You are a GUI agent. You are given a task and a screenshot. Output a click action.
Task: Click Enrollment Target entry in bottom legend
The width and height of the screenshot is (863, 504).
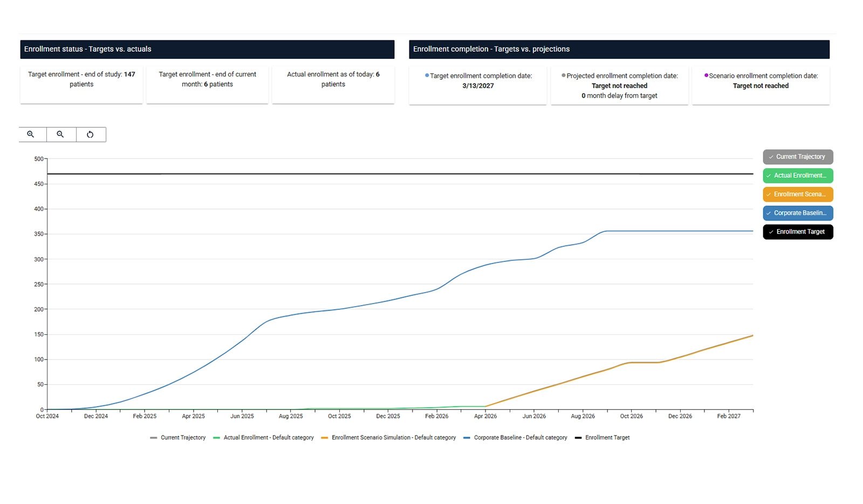point(607,438)
